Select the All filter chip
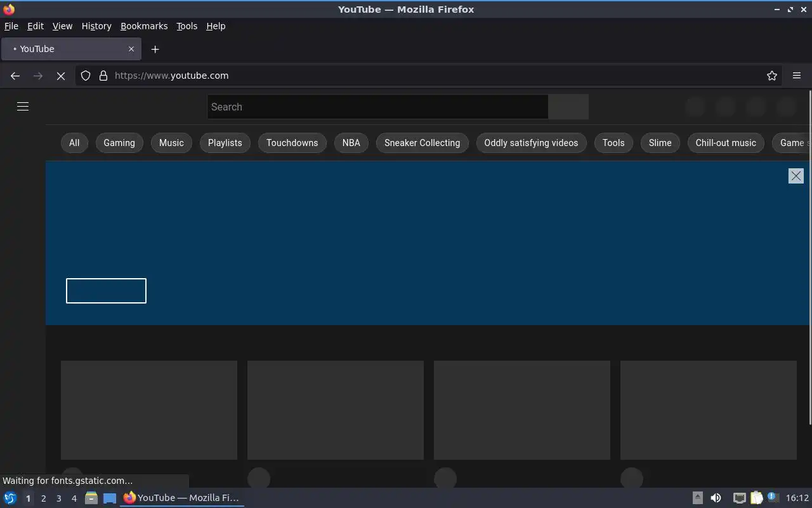The height and width of the screenshot is (508, 812). (x=74, y=143)
